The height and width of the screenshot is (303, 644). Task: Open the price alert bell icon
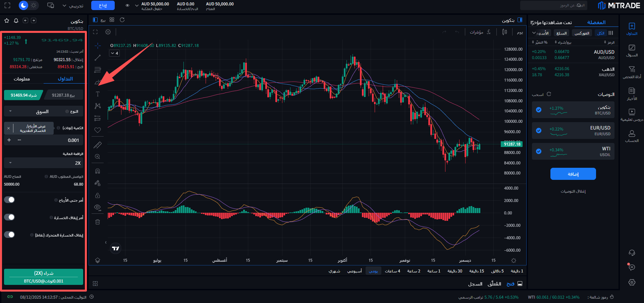click(x=16, y=20)
